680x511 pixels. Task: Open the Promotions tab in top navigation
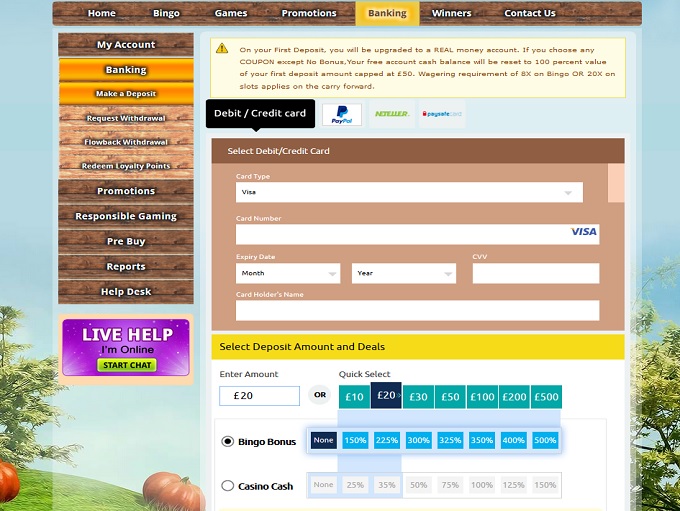point(309,13)
